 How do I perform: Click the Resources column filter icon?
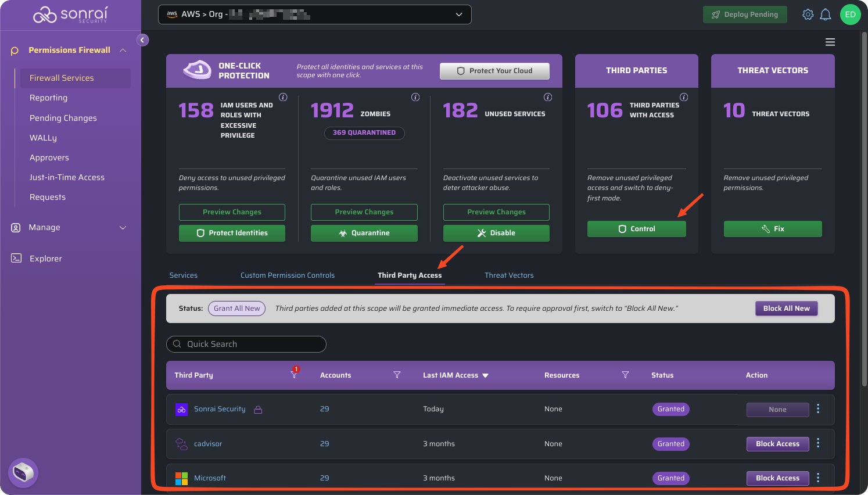625,375
